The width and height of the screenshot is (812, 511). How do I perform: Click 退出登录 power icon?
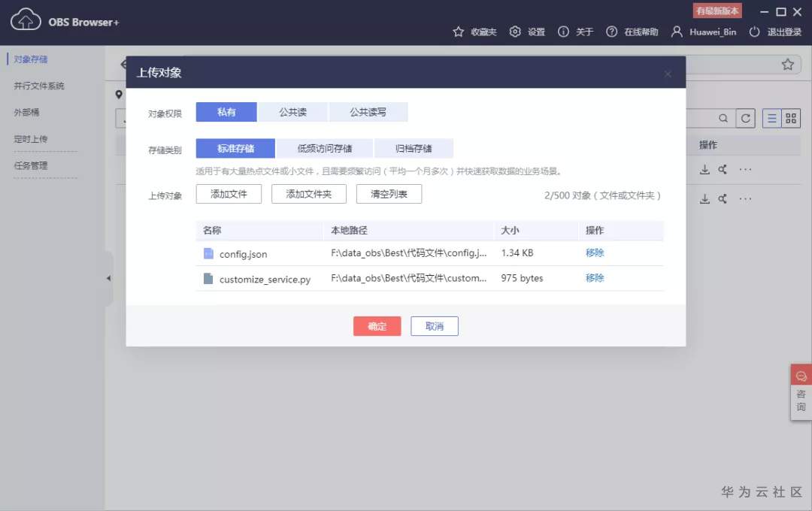coord(755,32)
